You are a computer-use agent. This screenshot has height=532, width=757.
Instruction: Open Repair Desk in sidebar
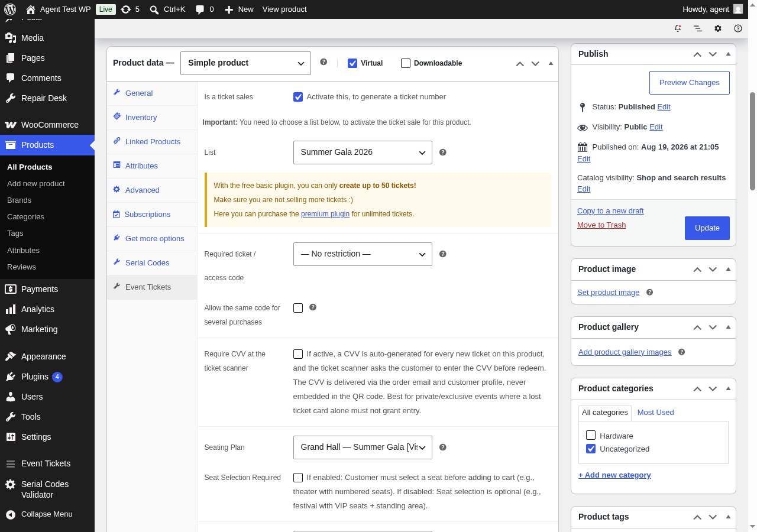tap(47, 98)
